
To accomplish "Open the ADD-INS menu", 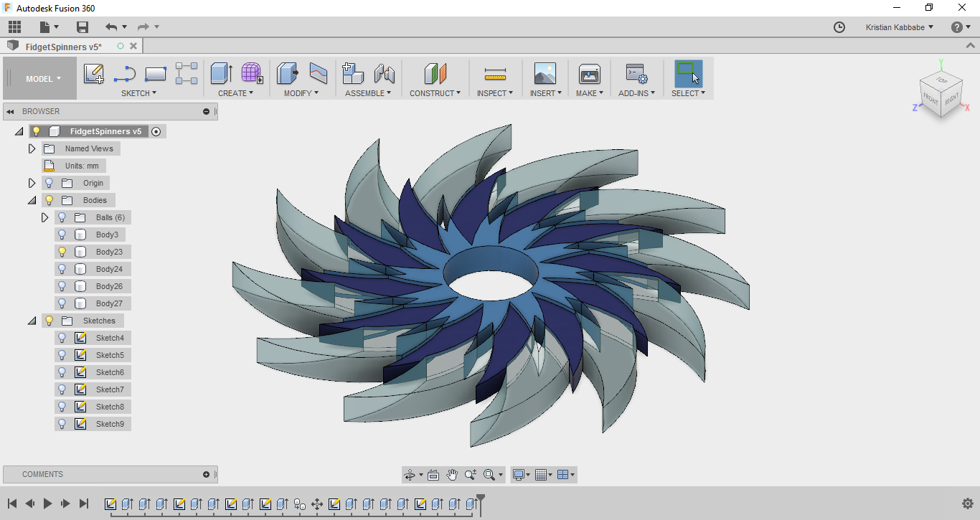I will (x=636, y=93).
